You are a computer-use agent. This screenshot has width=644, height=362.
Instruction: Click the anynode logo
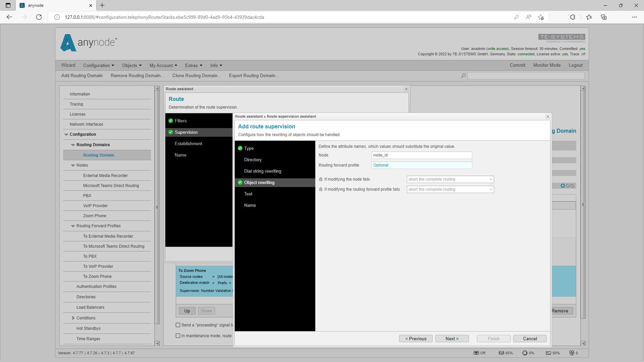tap(89, 43)
